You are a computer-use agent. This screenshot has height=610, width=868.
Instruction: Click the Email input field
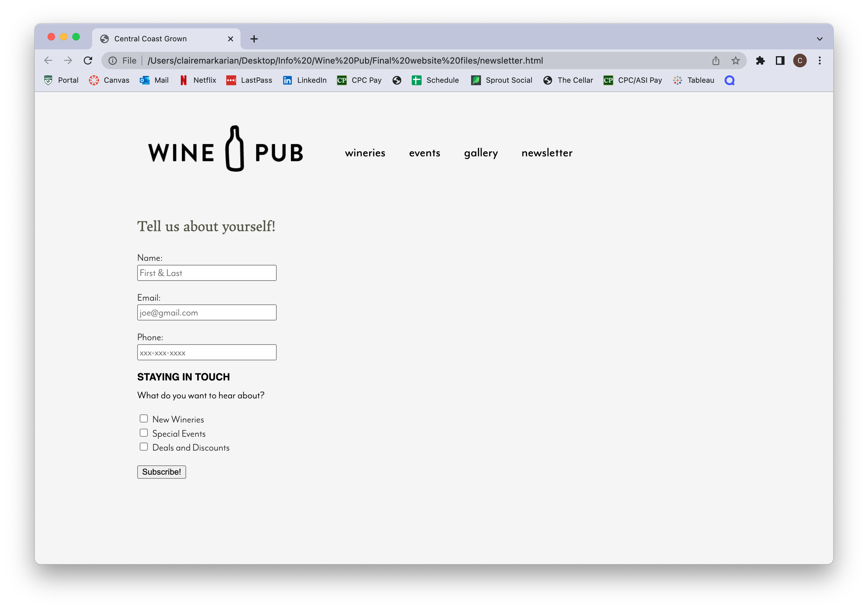(x=207, y=312)
